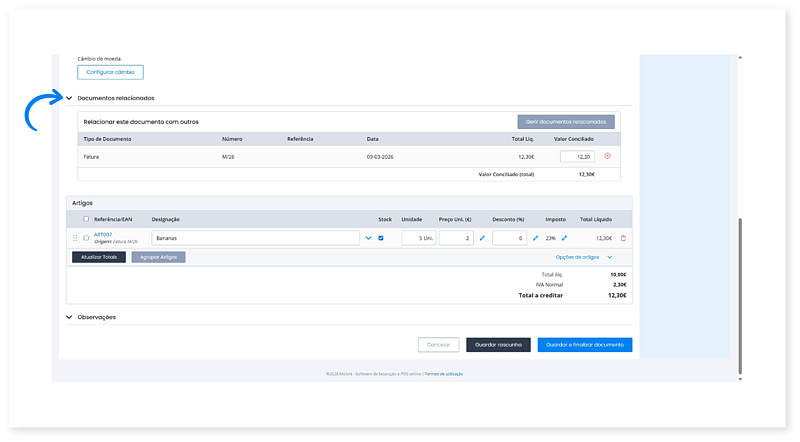800x442 pixels.
Task: Toggle the Stock checkbox for Bananas
Action: click(381, 238)
